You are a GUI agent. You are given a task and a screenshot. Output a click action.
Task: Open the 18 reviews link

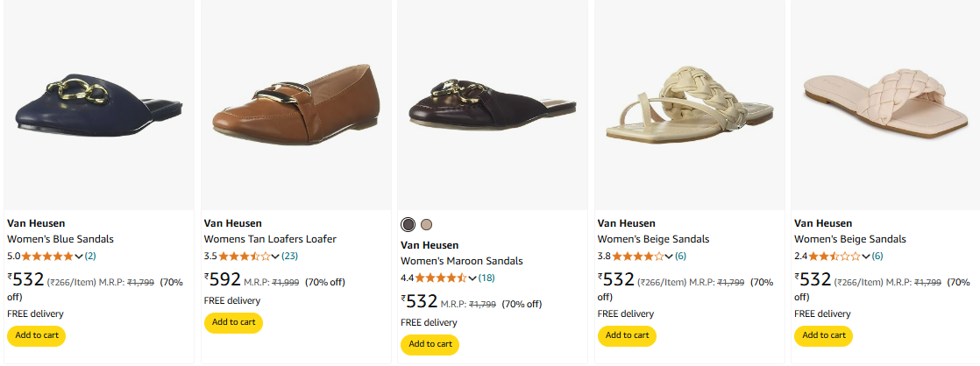486,278
